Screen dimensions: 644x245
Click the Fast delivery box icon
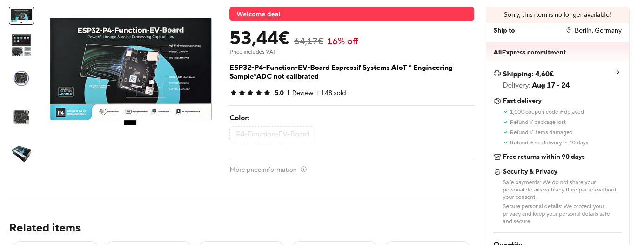pyautogui.click(x=497, y=101)
